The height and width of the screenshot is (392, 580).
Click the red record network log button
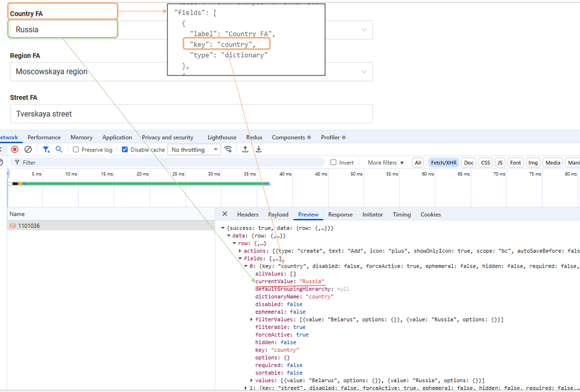(15, 150)
